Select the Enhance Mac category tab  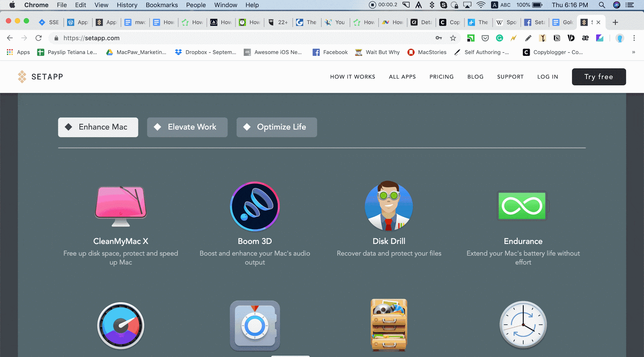[98, 127]
